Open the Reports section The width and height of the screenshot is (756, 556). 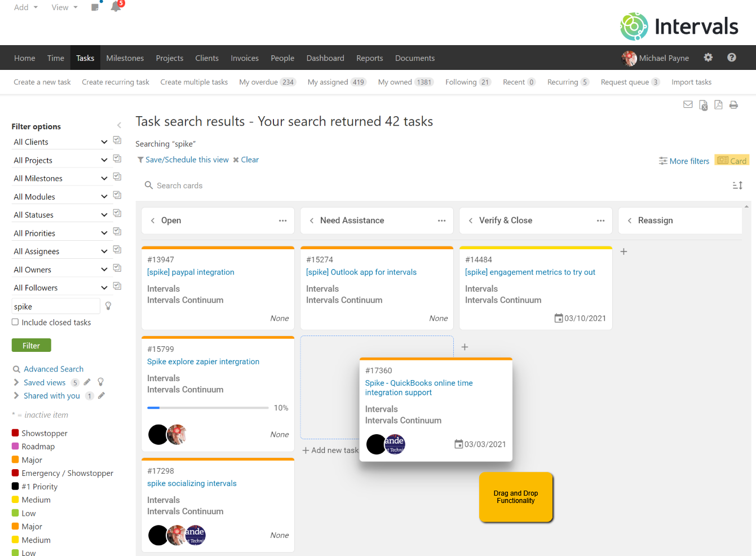click(370, 58)
